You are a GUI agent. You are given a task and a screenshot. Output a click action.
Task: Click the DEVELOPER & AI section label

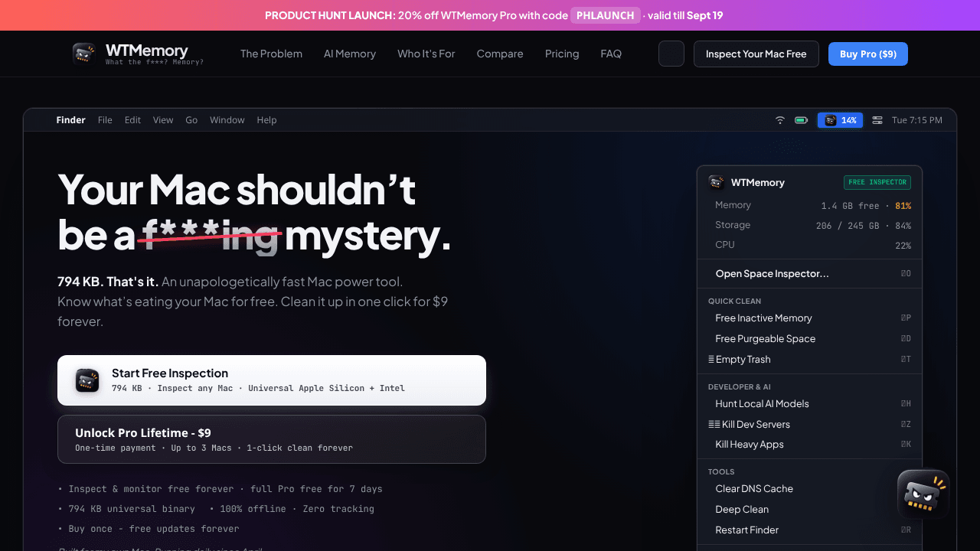(x=739, y=387)
